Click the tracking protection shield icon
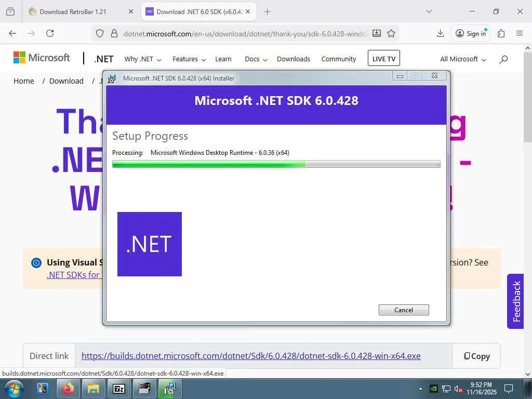The image size is (532, 399). click(99, 33)
